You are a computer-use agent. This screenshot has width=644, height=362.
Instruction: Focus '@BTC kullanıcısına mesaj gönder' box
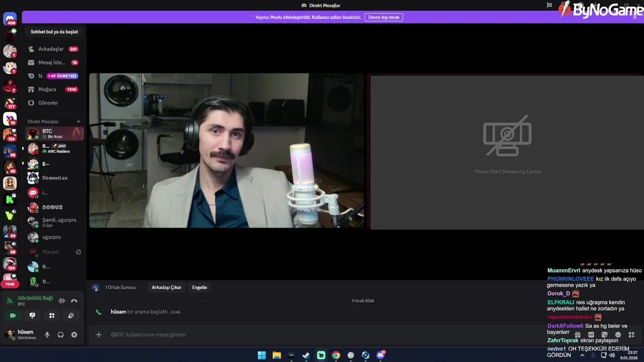tap(322, 334)
